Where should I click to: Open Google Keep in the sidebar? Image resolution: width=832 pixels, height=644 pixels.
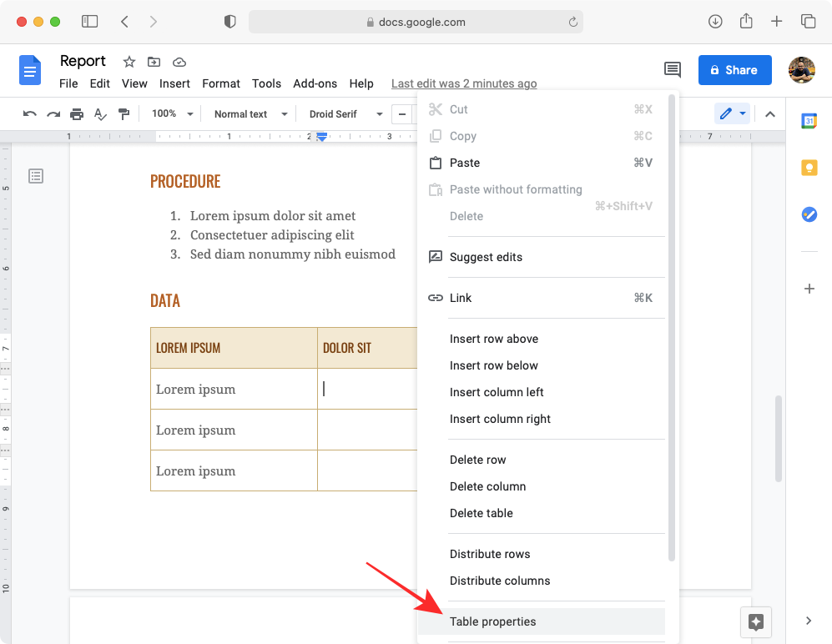[809, 167]
